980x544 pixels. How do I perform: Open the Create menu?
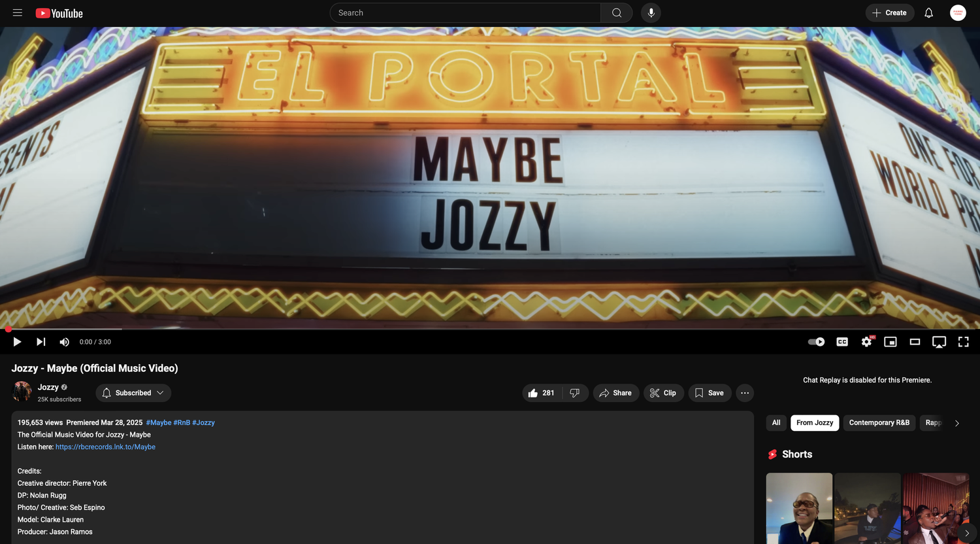pyautogui.click(x=890, y=13)
